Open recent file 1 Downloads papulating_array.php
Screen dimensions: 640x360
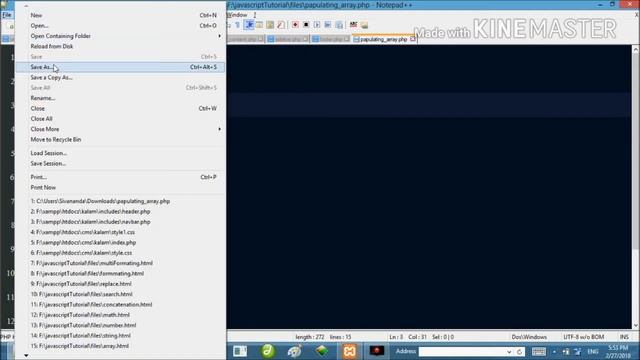(x=120, y=201)
